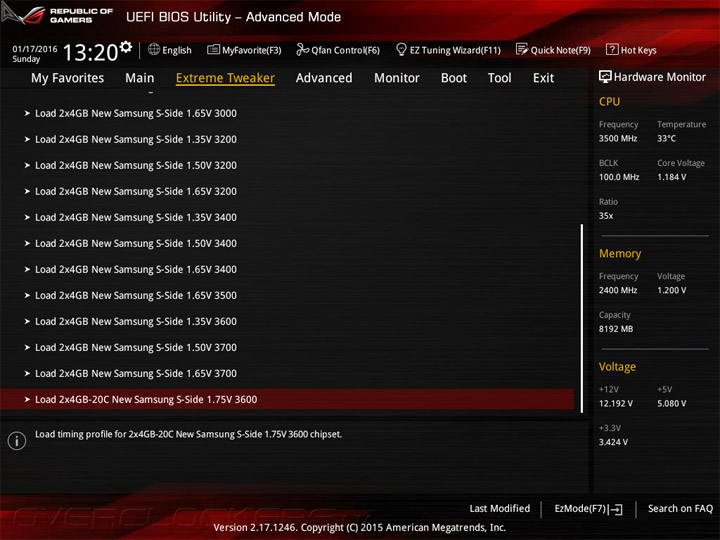
Task: Change language via English label
Action: 177,50
